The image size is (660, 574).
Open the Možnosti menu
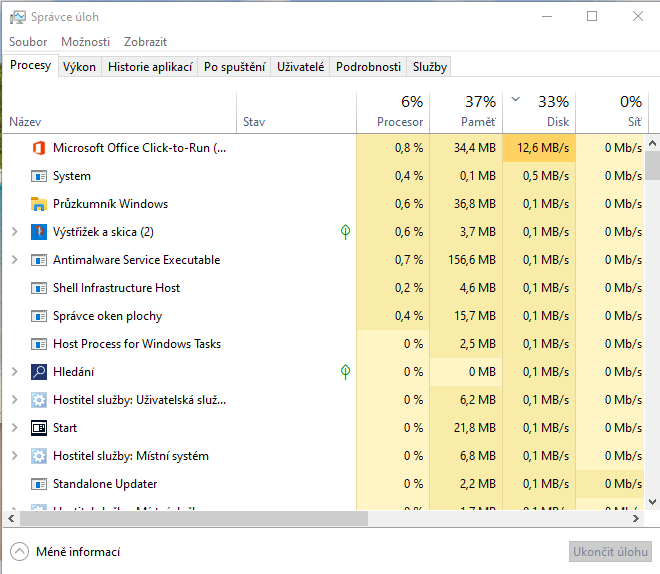pos(85,42)
